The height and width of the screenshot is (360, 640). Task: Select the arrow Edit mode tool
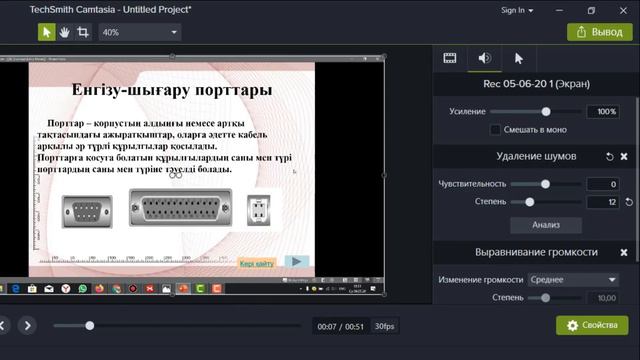[x=47, y=32]
